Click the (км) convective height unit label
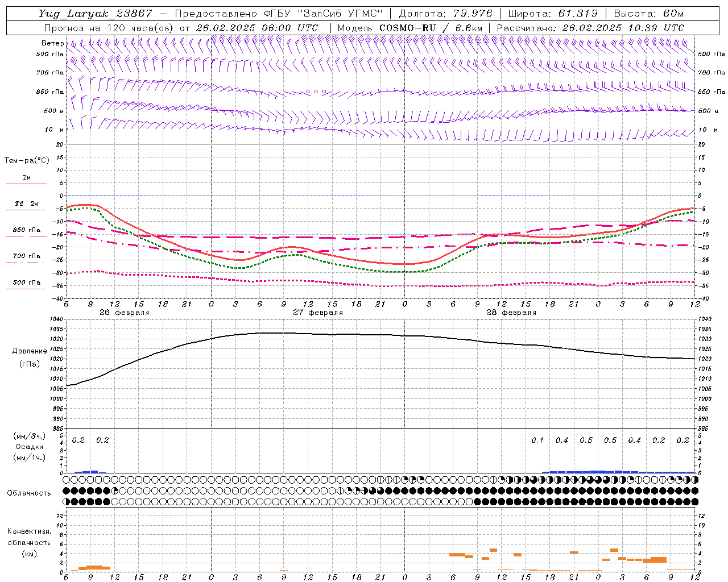Screen dimensions: 728x582 [30, 554]
